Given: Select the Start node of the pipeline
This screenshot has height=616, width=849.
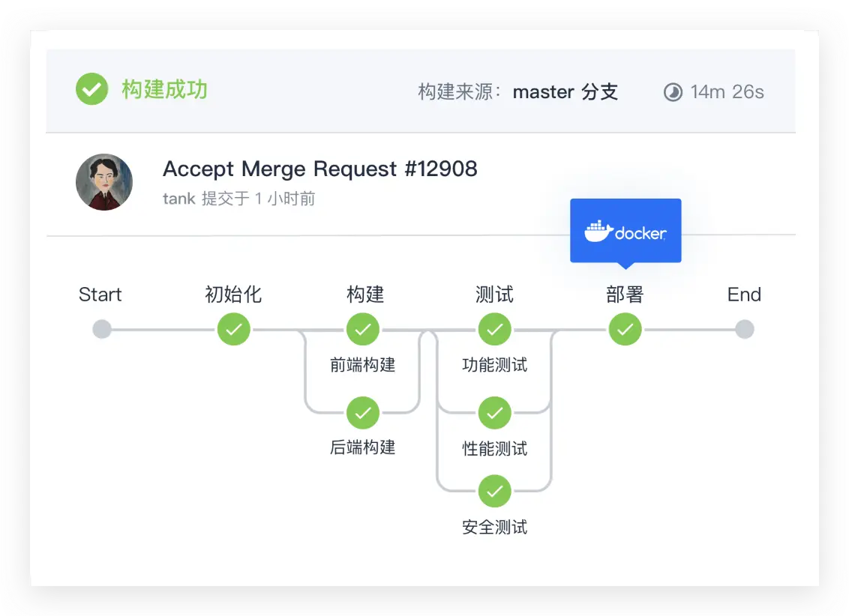Looking at the screenshot, I should pyautogui.click(x=100, y=329).
